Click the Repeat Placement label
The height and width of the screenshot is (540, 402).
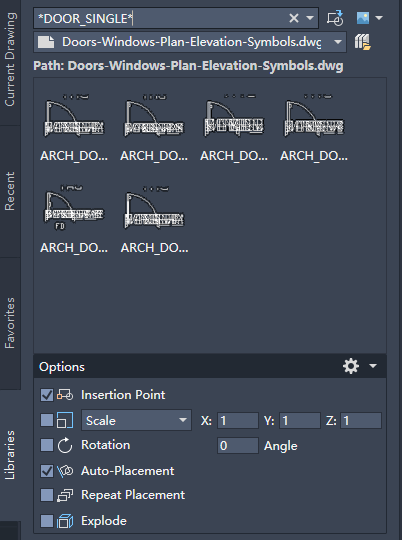tap(133, 495)
